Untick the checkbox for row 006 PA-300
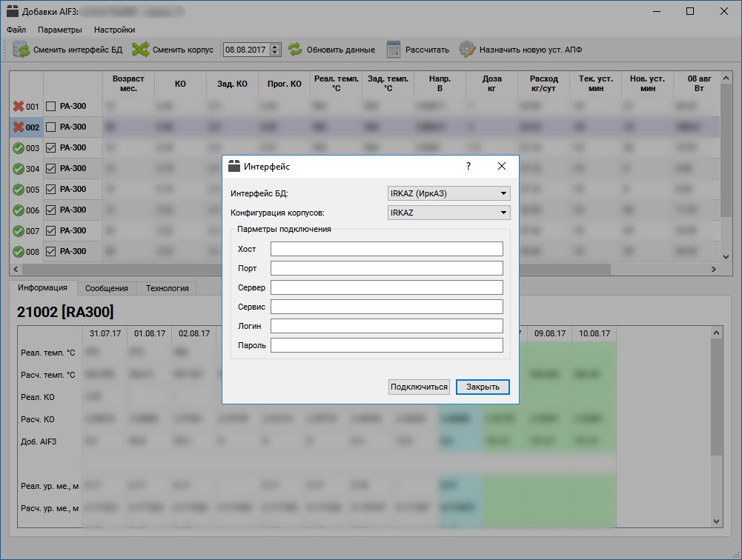Image resolution: width=742 pixels, height=560 pixels. coord(50,210)
